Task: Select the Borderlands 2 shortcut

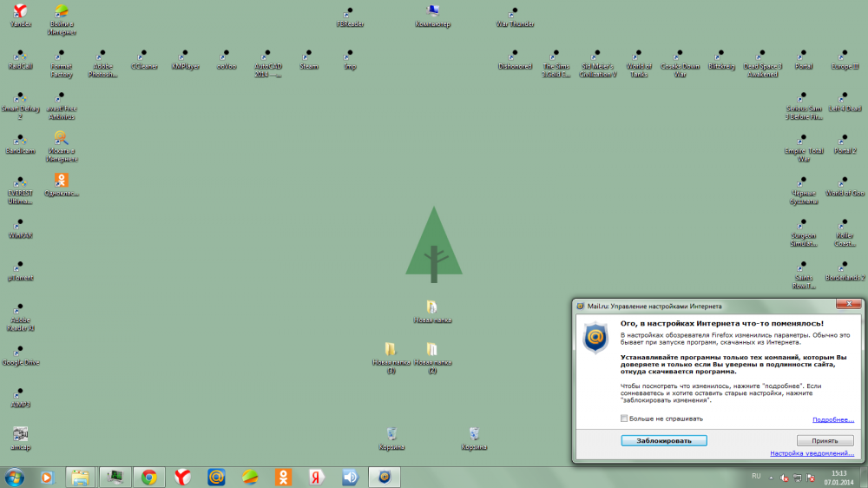Action: click(845, 271)
